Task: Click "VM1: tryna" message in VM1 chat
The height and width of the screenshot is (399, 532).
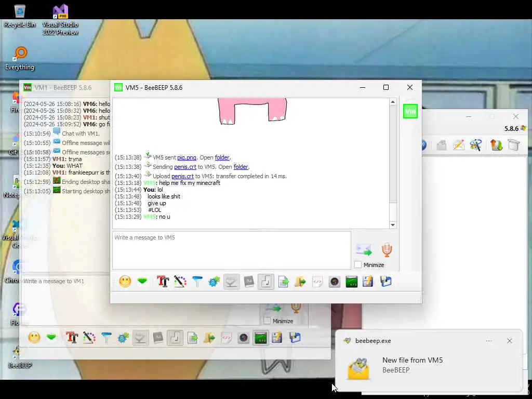Action: pyautogui.click(x=67, y=159)
